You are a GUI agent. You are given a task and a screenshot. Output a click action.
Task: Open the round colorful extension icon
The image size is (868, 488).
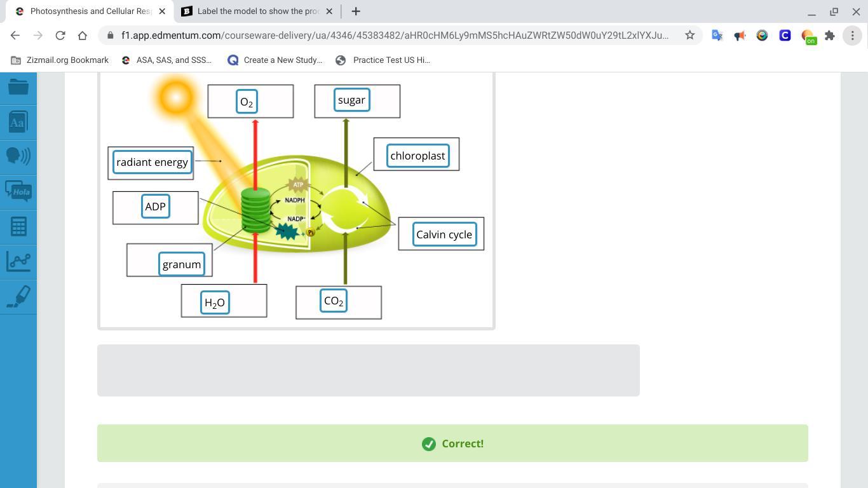tap(762, 36)
